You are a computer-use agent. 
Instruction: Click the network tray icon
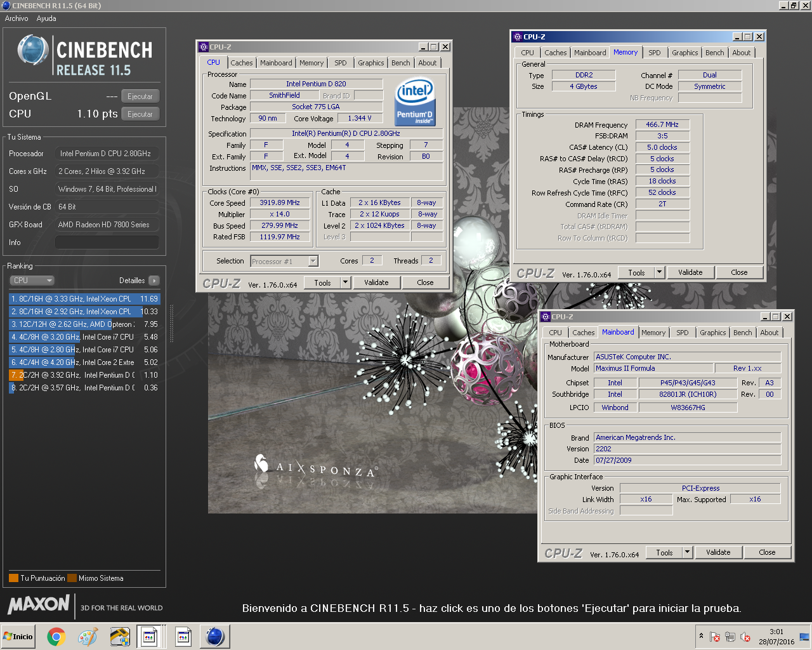[730, 637]
